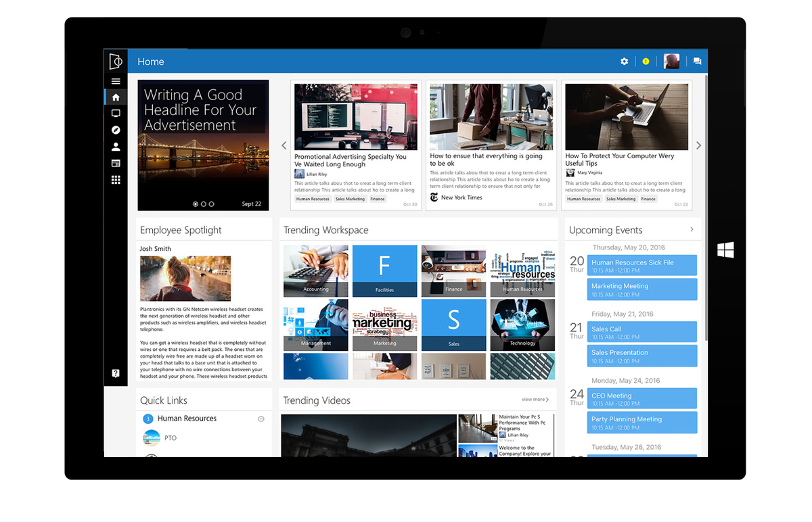Open the settings gear in the header

point(625,62)
